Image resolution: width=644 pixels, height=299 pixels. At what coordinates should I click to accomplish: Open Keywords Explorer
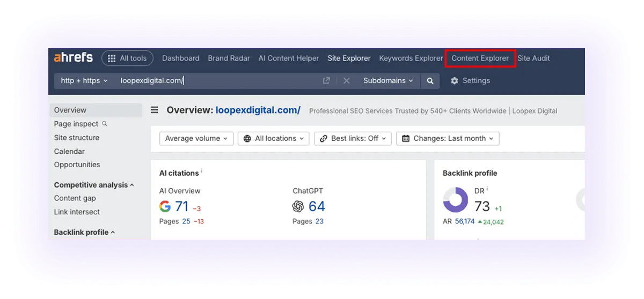tap(411, 58)
